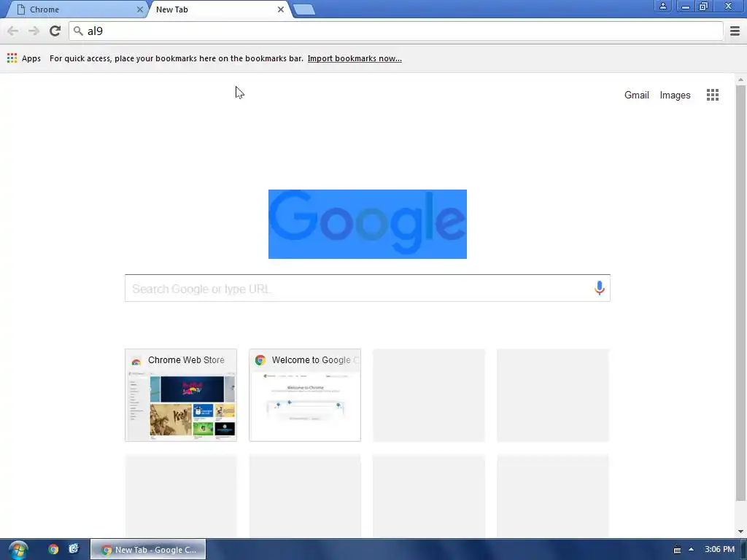This screenshot has width=747, height=560.
Task: Open a new tab with the new-tab button
Action: coord(303,9)
